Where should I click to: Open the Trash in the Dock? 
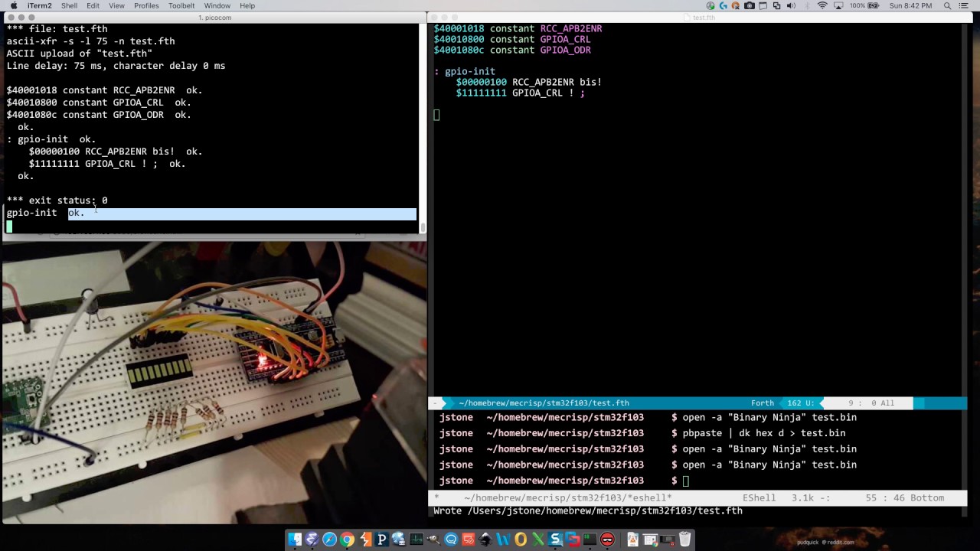[x=684, y=540]
